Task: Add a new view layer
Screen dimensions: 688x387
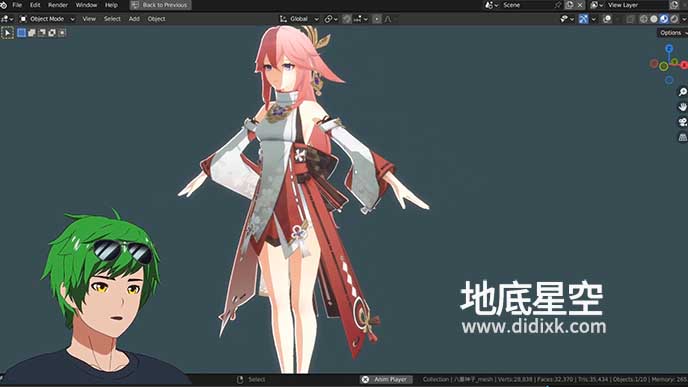Action: tap(674, 5)
